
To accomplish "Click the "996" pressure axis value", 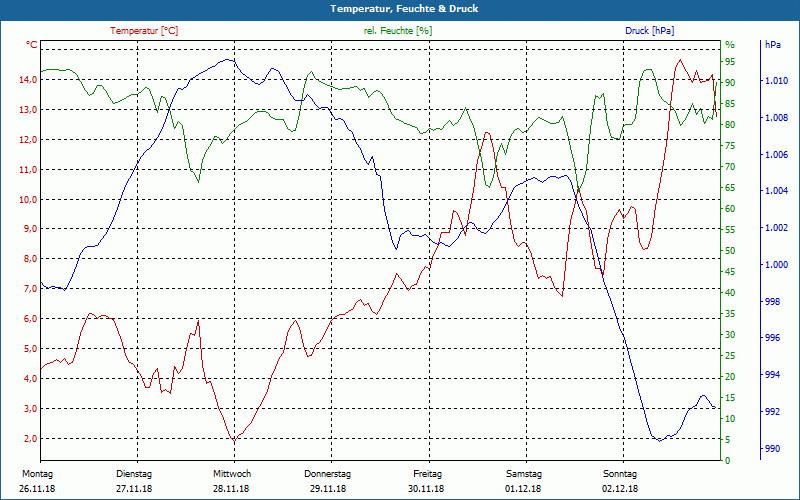I will tap(771, 338).
